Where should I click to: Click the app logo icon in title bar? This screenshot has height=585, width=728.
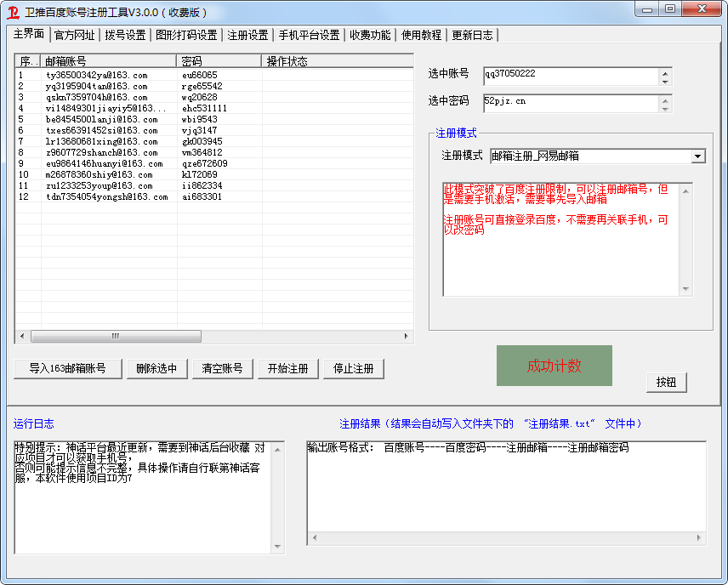[14, 12]
